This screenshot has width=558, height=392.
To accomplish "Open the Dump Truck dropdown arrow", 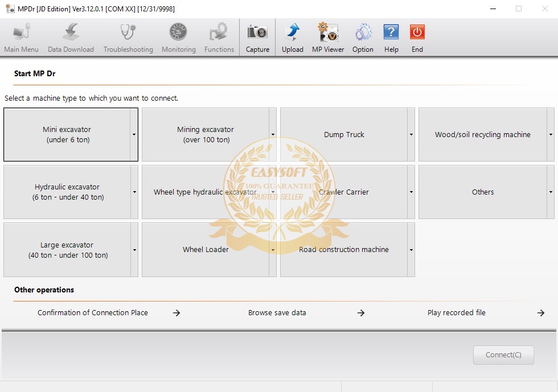I will coord(411,134).
